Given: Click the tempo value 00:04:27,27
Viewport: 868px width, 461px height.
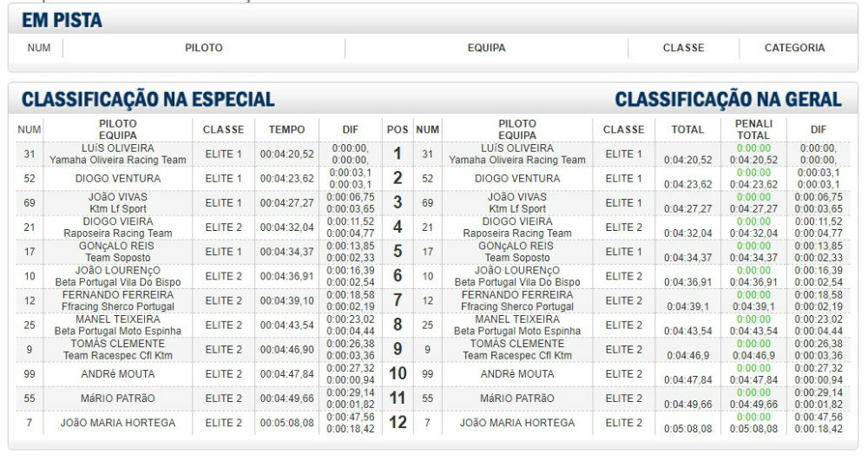Looking at the screenshot, I should [286, 203].
